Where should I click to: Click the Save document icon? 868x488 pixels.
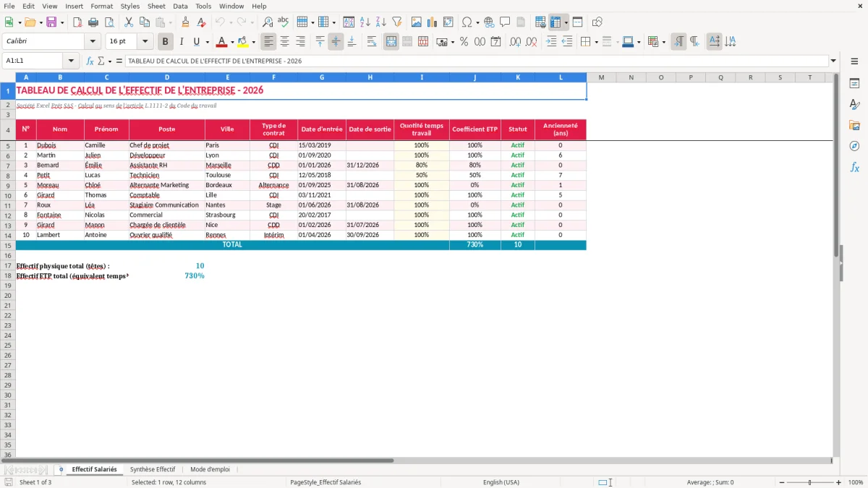51,22
